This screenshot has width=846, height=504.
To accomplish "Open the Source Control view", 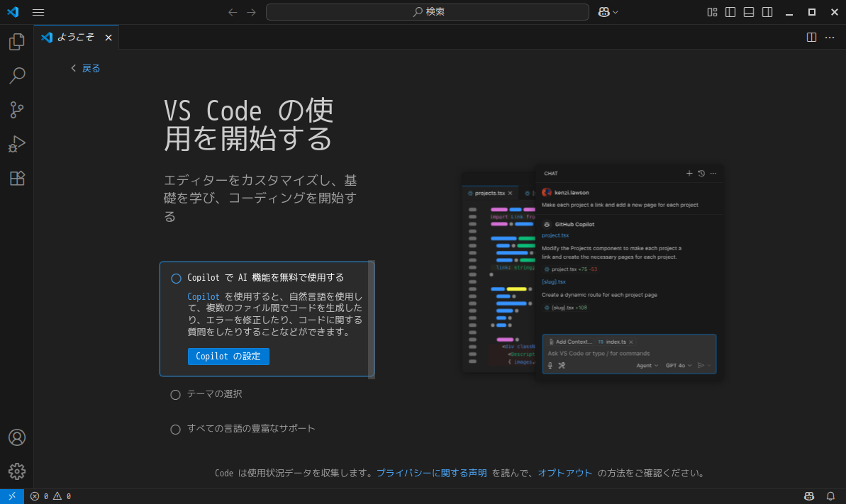I will [16, 110].
